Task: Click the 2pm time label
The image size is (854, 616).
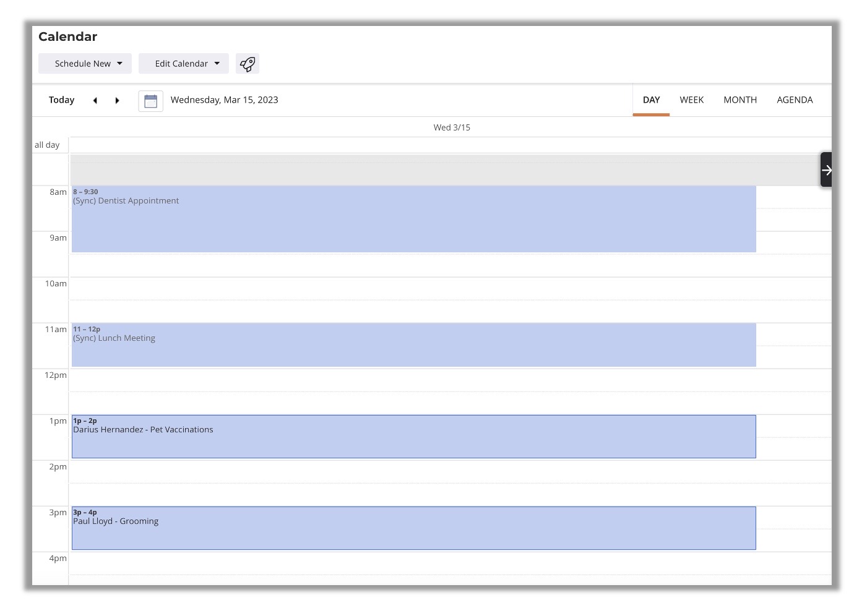Action: (58, 467)
